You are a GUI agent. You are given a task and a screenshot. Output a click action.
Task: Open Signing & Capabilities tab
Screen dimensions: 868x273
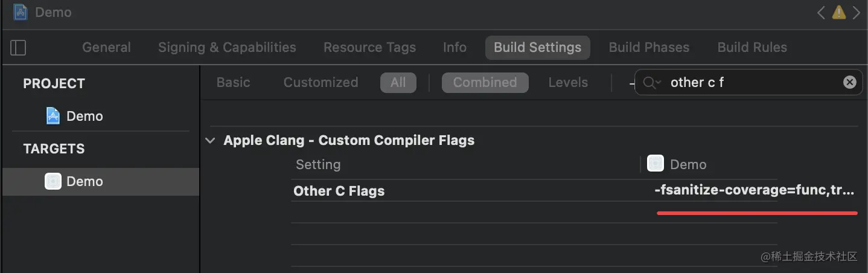[227, 47]
